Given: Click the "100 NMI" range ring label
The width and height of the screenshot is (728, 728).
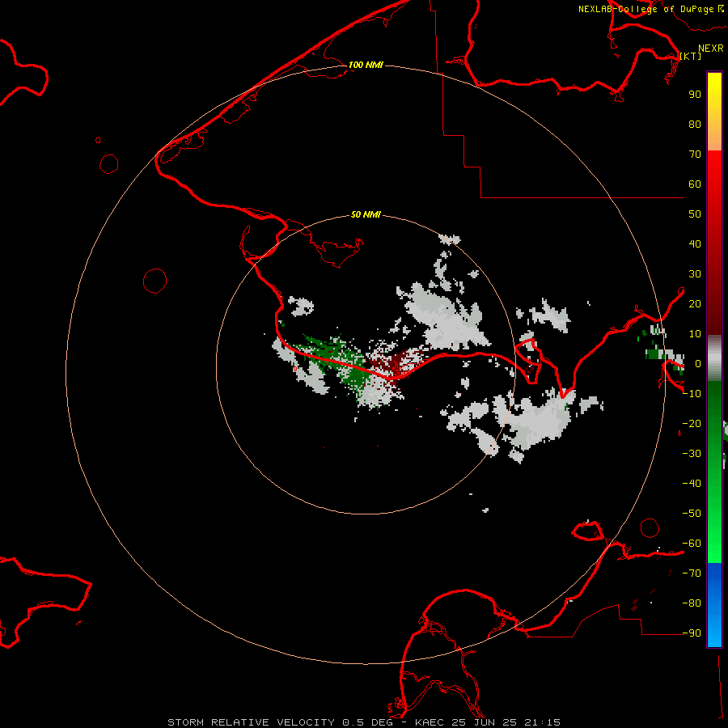Looking at the screenshot, I should pyautogui.click(x=366, y=65).
